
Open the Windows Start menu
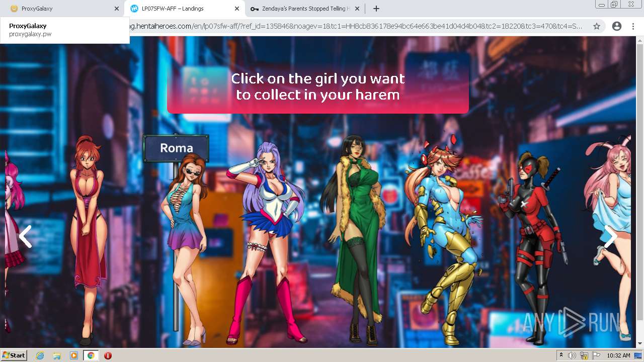[x=14, y=355]
